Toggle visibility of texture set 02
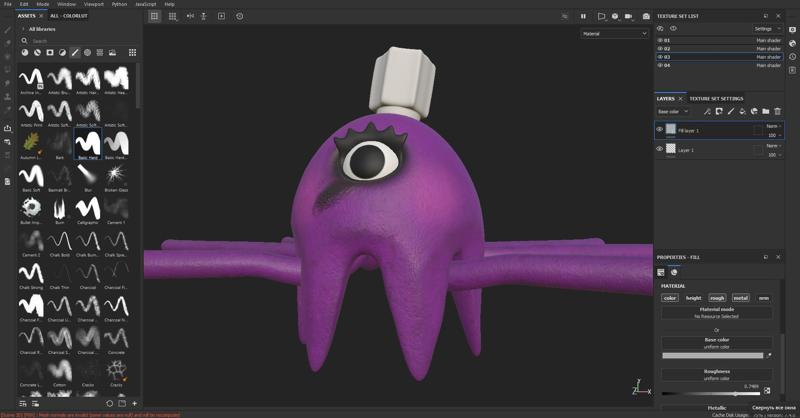 [x=660, y=48]
